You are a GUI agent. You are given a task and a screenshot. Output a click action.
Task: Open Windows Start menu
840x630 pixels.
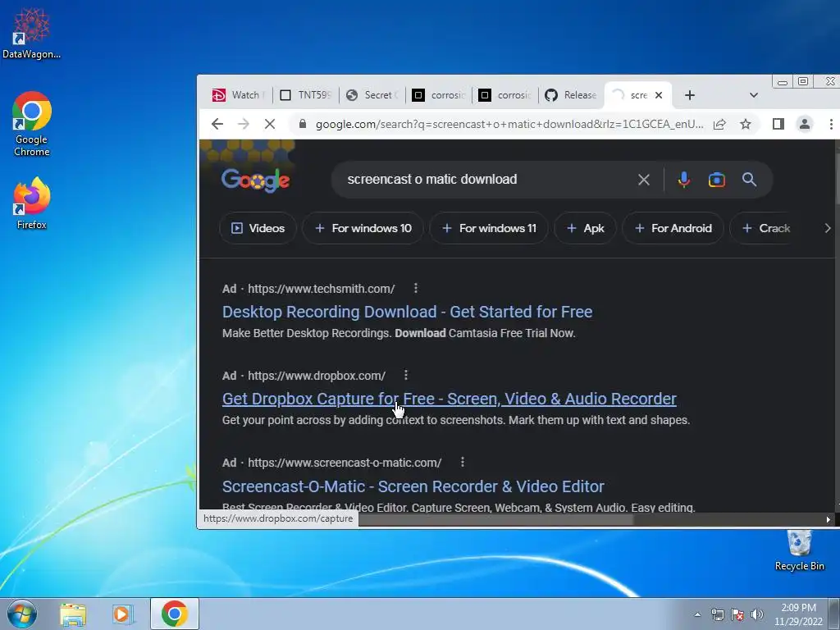pos(22,614)
